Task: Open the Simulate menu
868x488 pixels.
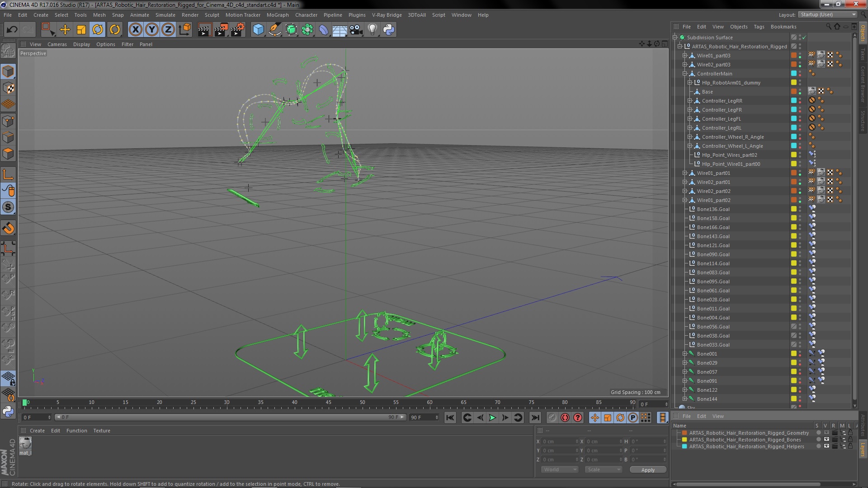Action: [165, 15]
